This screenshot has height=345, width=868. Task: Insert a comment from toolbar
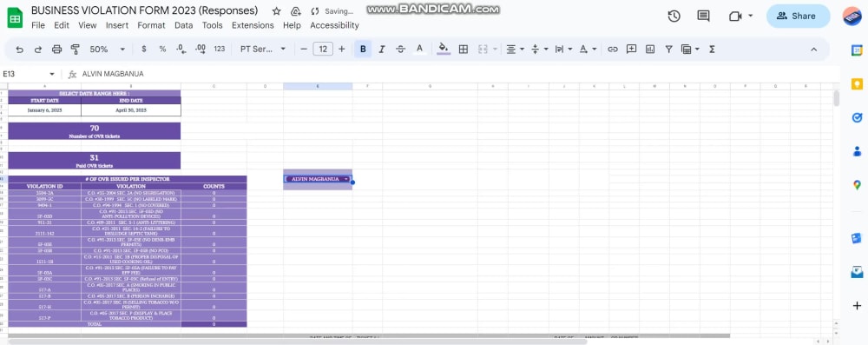631,49
